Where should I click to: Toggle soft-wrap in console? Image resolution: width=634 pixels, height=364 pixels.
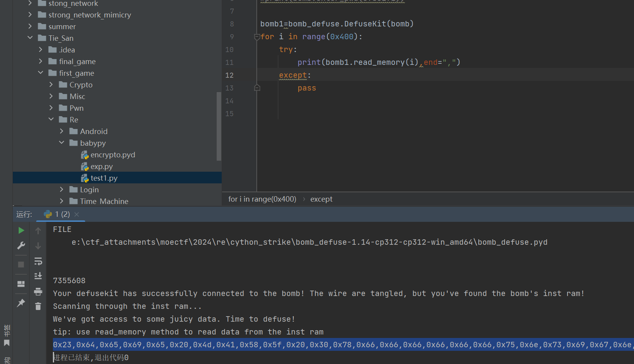pyautogui.click(x=38, y=261)
